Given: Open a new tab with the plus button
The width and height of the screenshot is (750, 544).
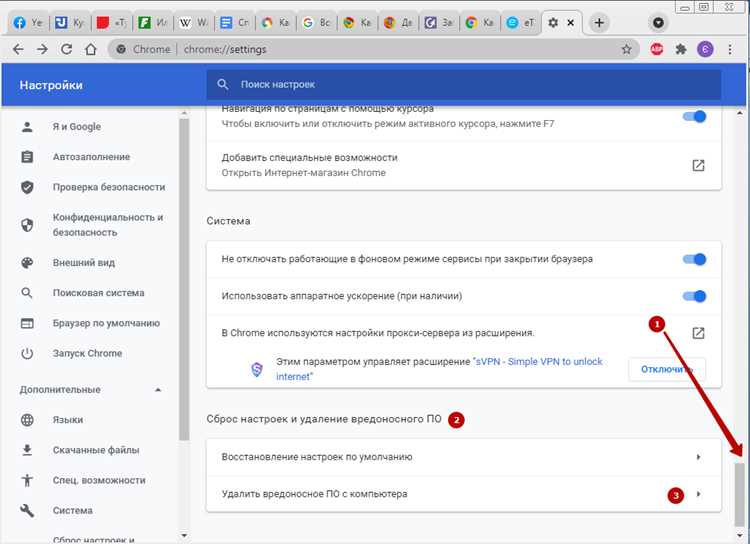Looking at the screenshot, I should 599,22.
